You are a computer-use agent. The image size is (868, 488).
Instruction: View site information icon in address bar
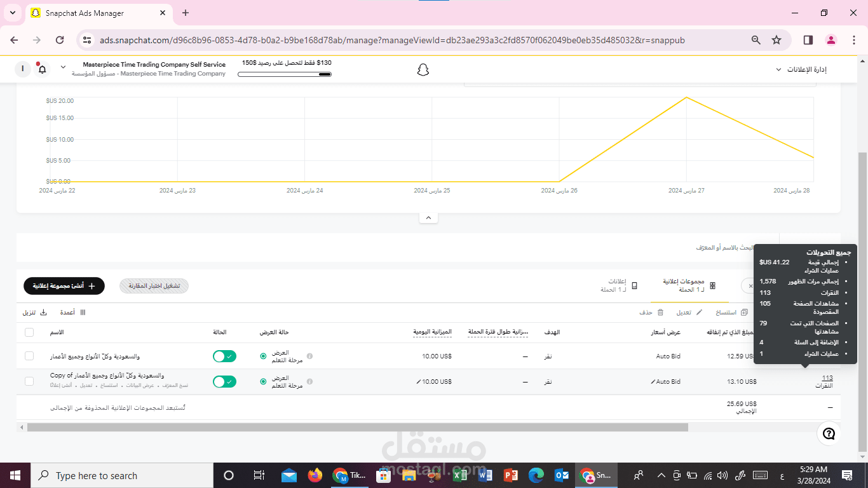[x=88, y=40]
